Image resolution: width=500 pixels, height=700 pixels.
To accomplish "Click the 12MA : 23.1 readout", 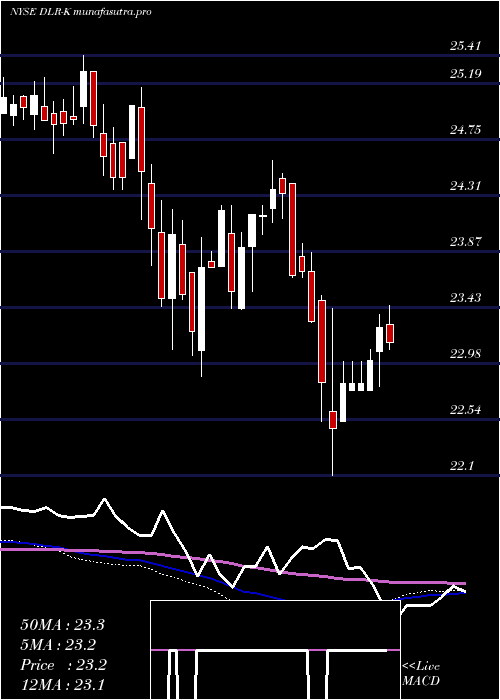I will point(62,685).
